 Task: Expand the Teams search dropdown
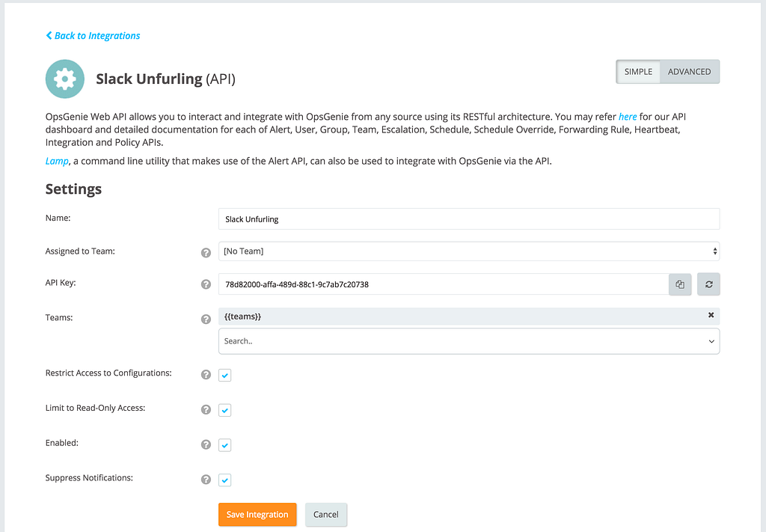(x=468, y=341)
